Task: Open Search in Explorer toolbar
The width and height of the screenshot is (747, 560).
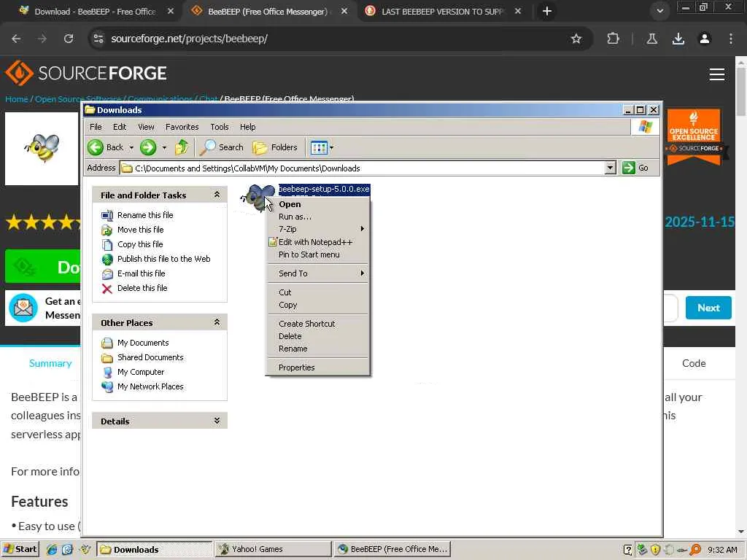Action: (x=222, y=147)
